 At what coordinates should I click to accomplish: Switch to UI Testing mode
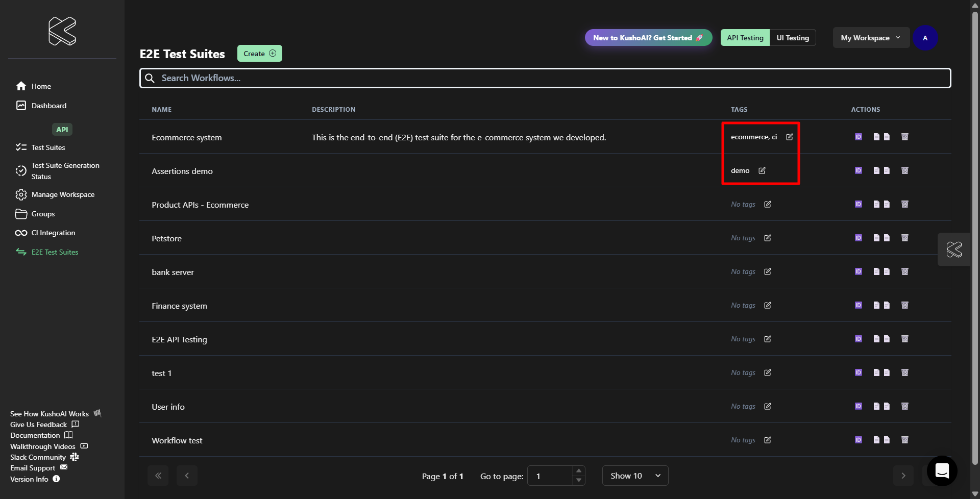792,38
